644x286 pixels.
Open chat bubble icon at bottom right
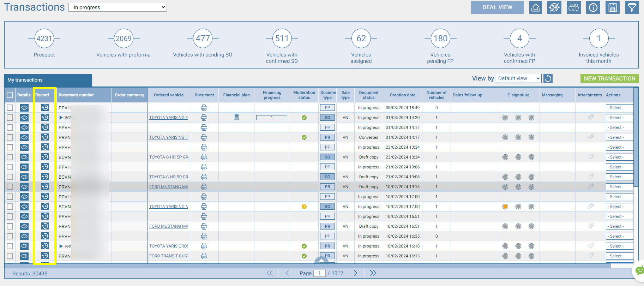[639, 271]
